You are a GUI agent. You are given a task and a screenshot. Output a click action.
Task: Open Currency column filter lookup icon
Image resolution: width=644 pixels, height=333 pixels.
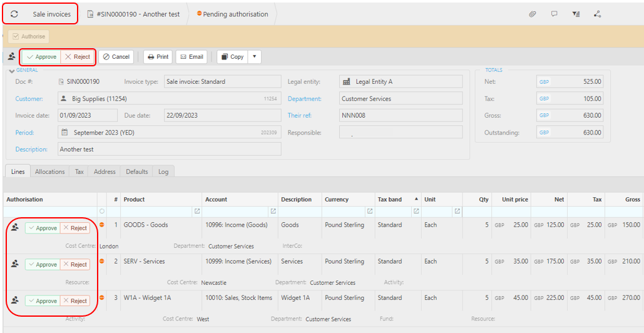[370, 211]
